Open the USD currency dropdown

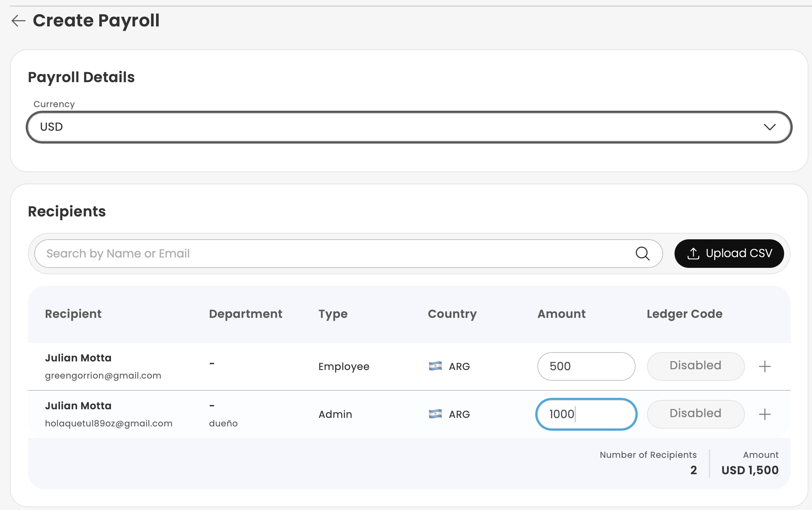click(409, 127)
